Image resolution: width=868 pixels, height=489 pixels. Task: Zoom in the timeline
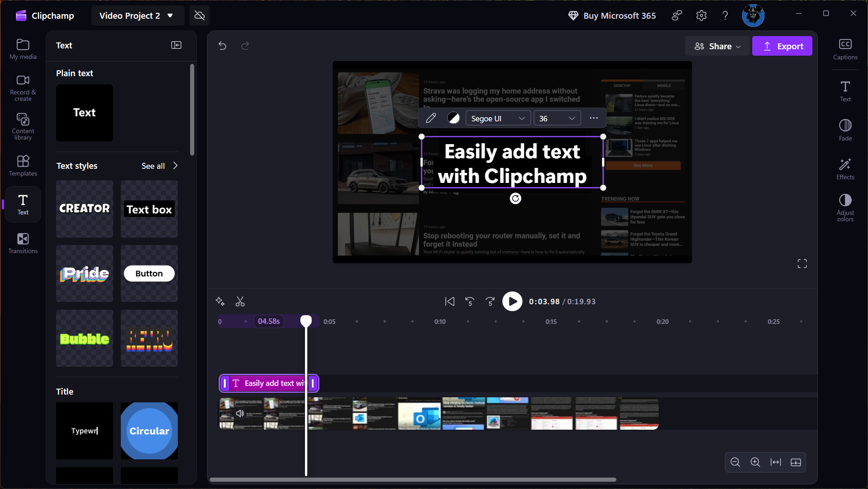coord(755,462)
